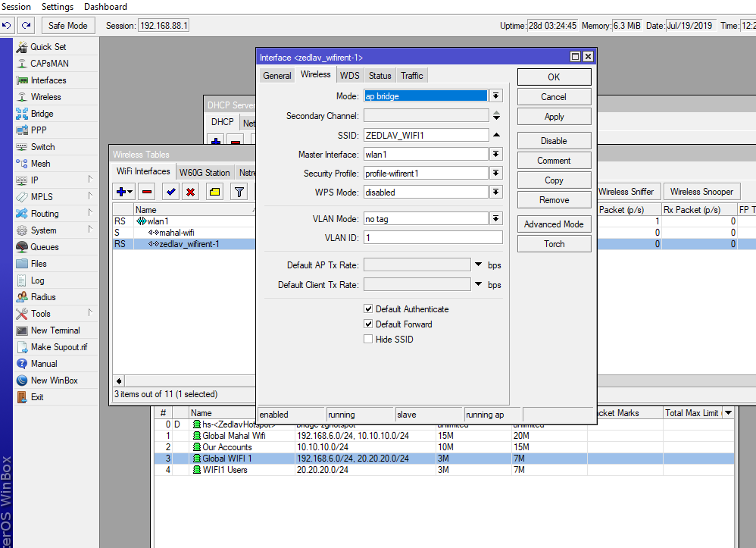Switch to the WDS tab
Screen dimensions: 756x548
[349, 76]
